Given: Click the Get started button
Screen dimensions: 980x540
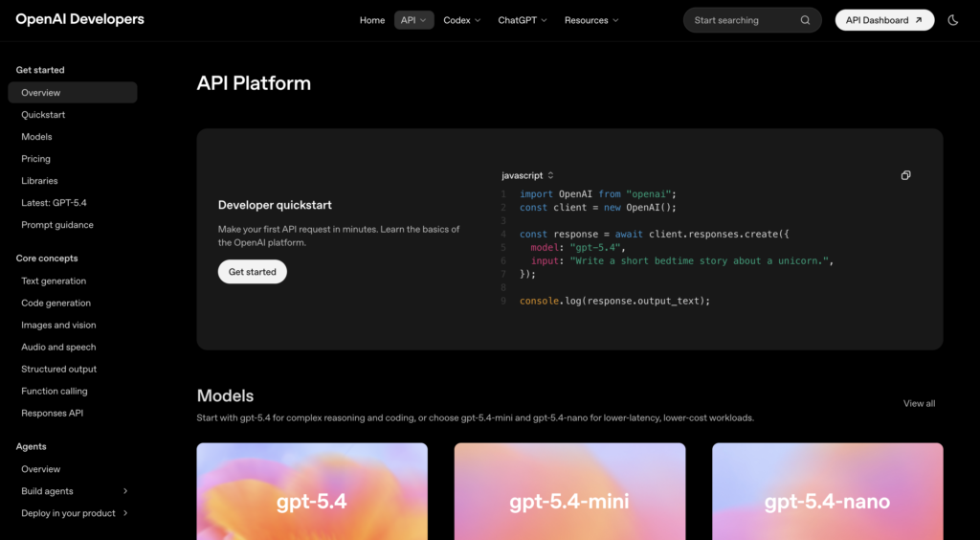Looking at the screenshot, I should [x=253, y=272].
